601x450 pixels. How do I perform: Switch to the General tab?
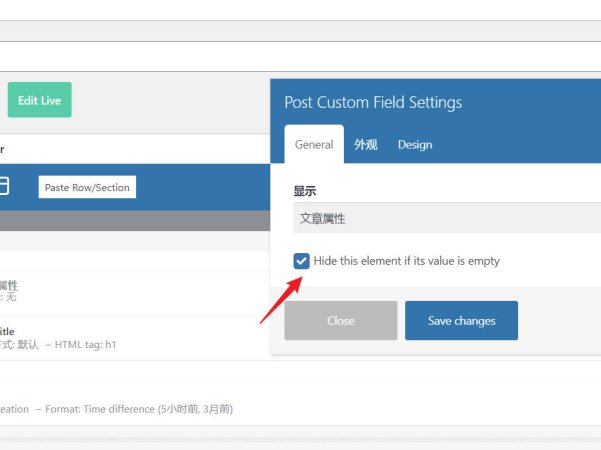click(x=314, y=145)
